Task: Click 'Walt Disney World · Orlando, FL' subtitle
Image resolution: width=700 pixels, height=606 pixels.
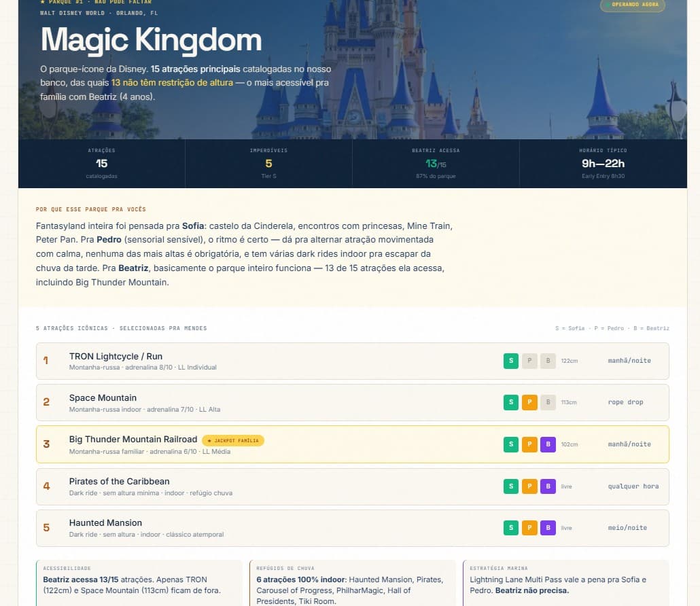Action: coord(99,13)
